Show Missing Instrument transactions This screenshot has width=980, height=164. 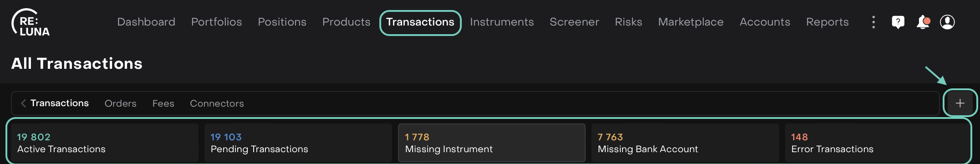pos(492,143)
